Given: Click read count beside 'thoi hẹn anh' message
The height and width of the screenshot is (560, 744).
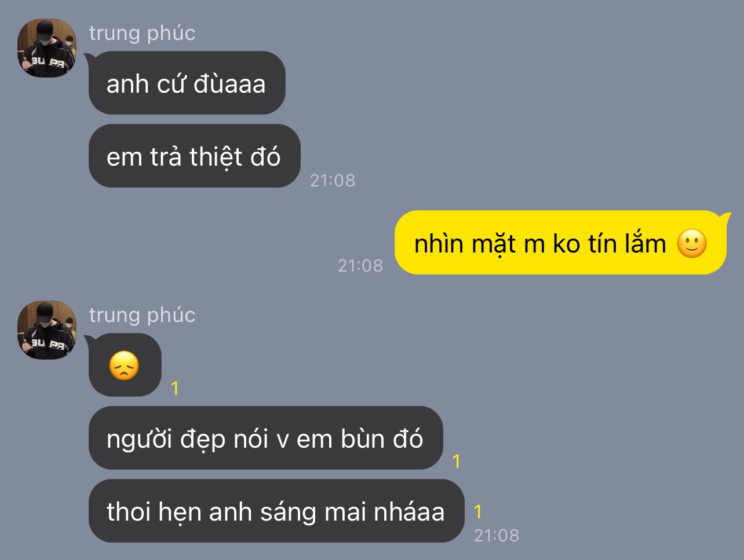Looking at the screenshot, I should (x=478, y=511).
